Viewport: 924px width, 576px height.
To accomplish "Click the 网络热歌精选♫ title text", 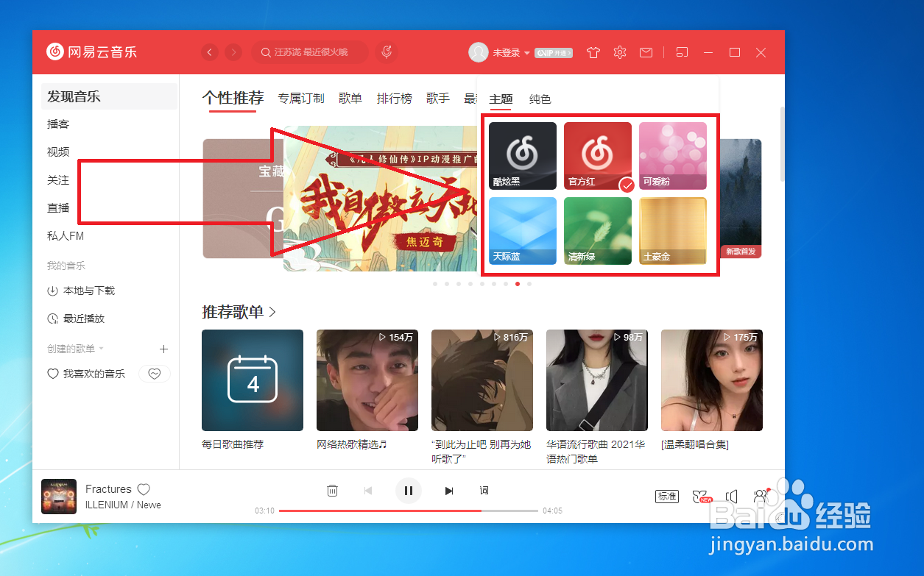I will tap(352, 444).
